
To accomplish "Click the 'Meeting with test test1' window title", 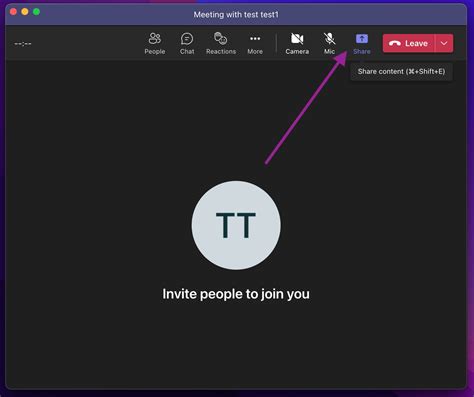I will tap(236, 15).
